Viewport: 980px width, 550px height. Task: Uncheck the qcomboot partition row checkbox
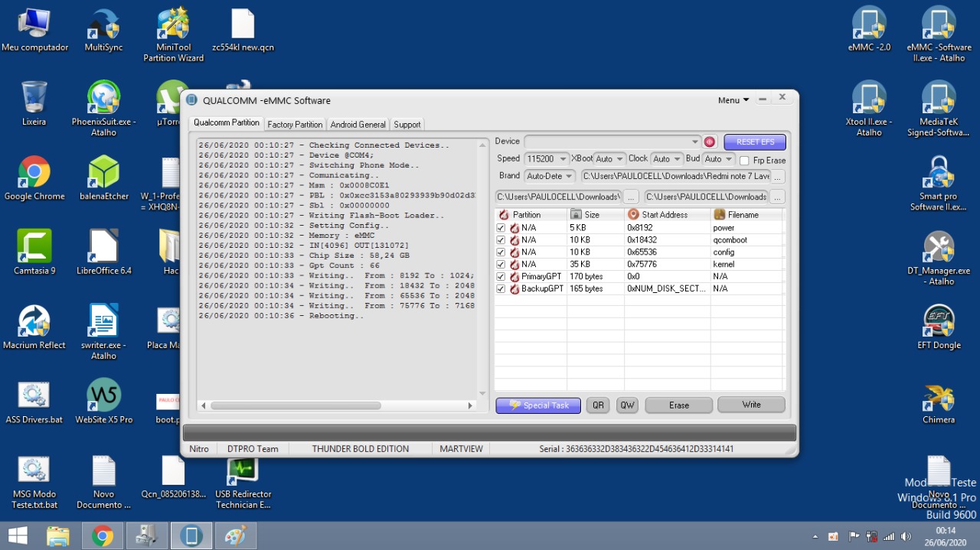(x=501, y=240)
